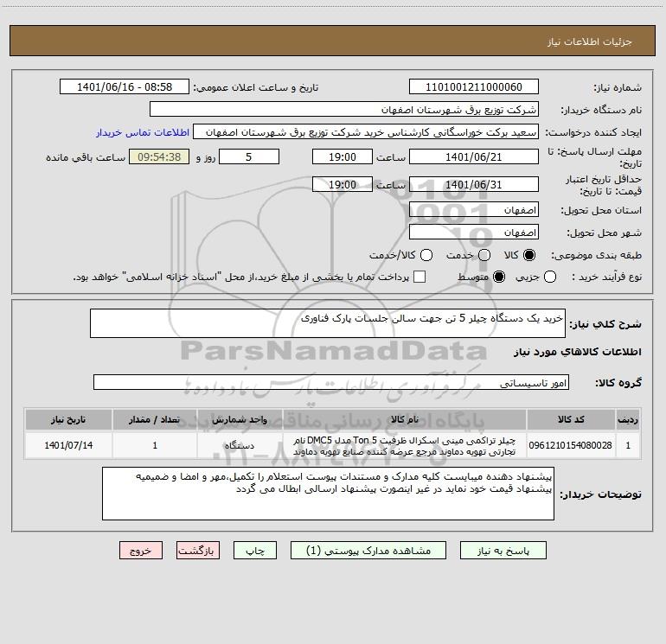Screen dimensions: 666x644
Task: Click the quantity cell showing 1
Action: pyautogui.click(x=155, y=445)
